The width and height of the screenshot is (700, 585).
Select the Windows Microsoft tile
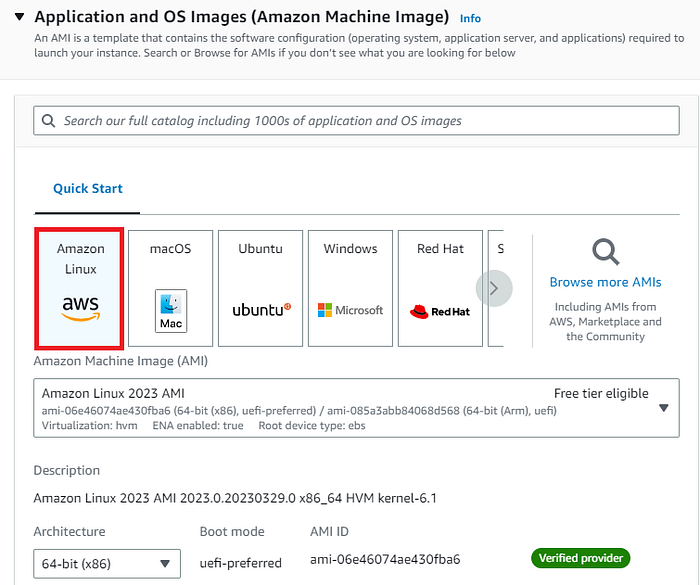pos(350,288)
